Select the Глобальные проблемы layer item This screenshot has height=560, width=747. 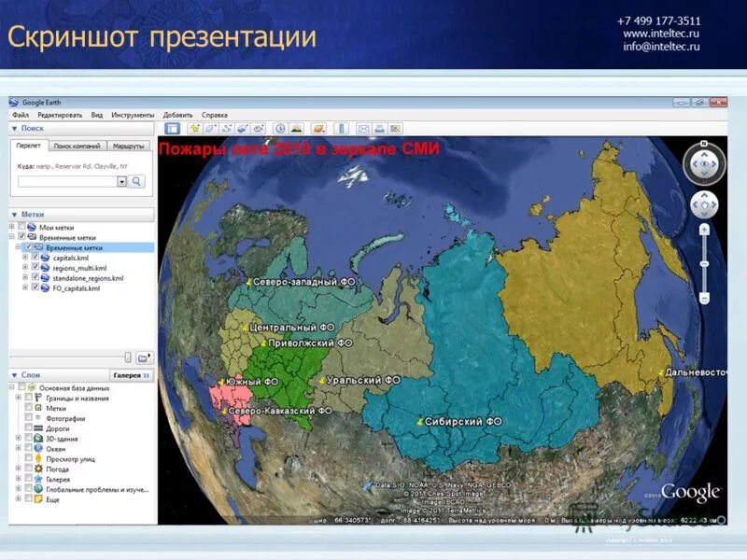coord(97,489)
